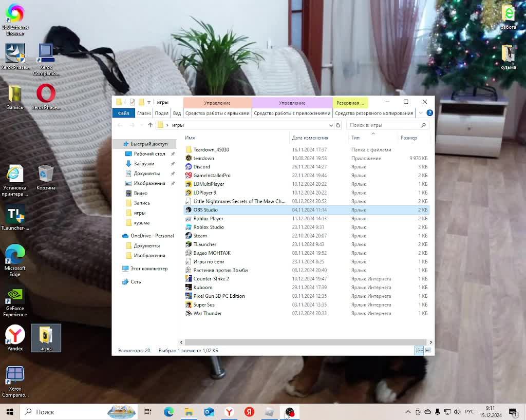The image size is (526, 420).
Task: Go up one folder level
Action: (x=151, y=125)
